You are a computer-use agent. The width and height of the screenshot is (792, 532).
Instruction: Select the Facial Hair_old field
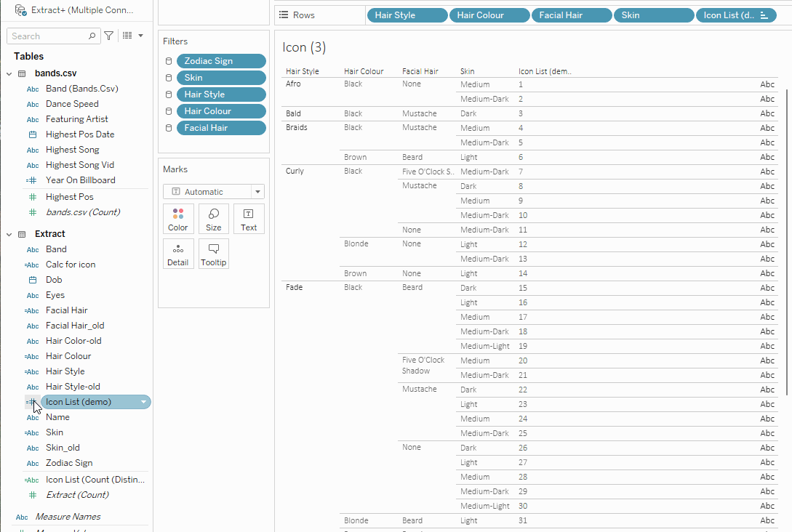click(75, 326)
